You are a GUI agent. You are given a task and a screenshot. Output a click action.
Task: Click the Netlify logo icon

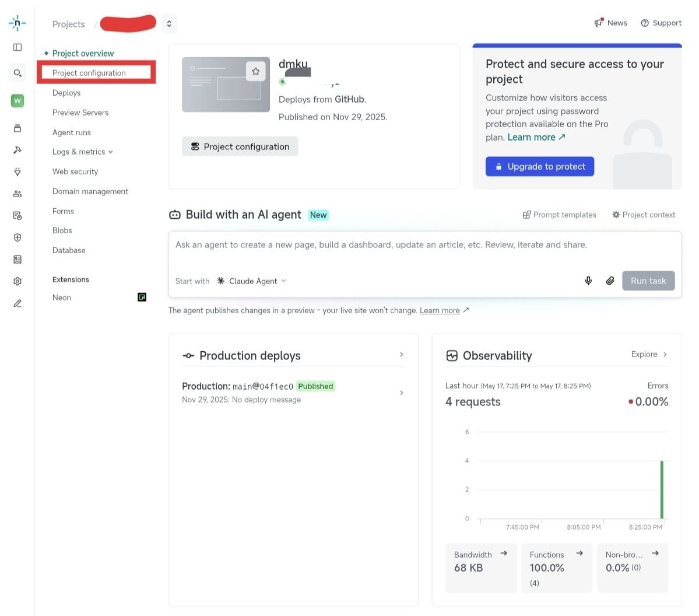pyautogui.click(x=17, y=23)
